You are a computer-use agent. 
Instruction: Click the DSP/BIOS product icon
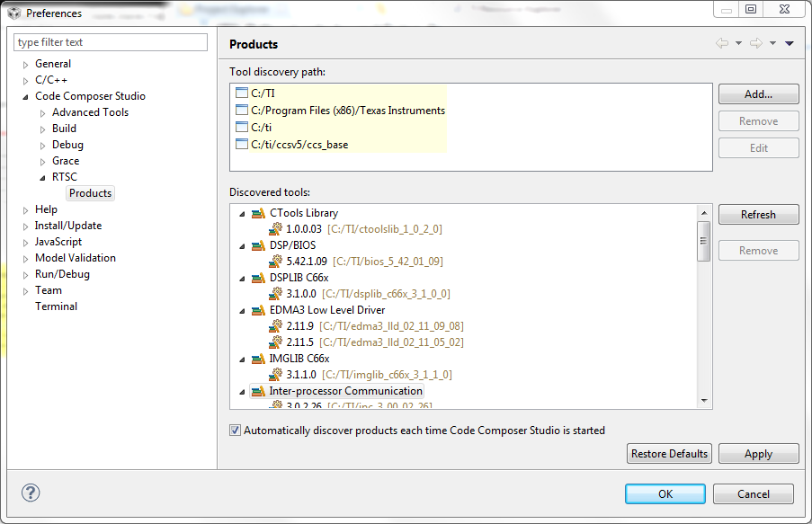258,245
